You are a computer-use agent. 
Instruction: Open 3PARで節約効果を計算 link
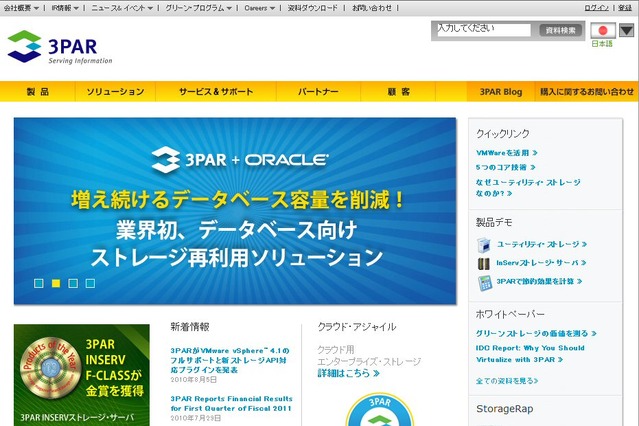click(x=539, y=281)
